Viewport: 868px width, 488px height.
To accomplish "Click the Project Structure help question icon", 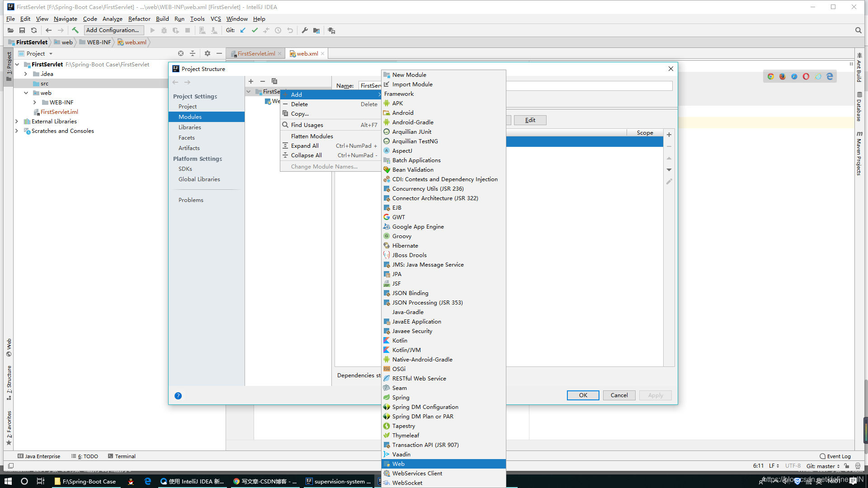I will coord(178,396).
